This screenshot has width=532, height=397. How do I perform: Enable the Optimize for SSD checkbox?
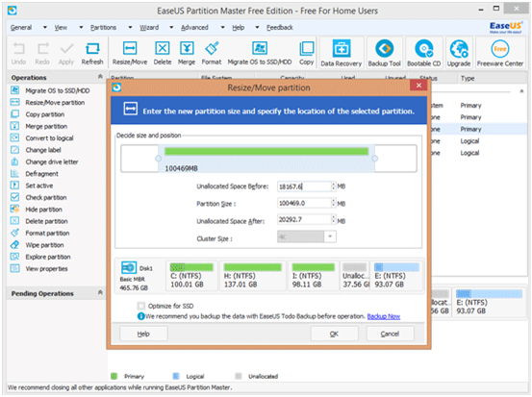tap(141, 306)
